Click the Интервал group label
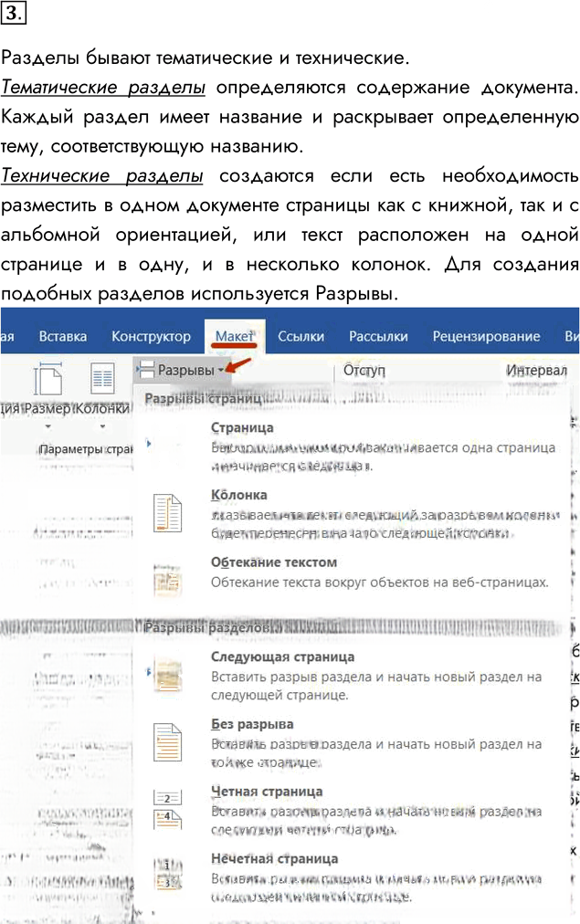Viewport: 580px width, 924px height. coord(536,370)
